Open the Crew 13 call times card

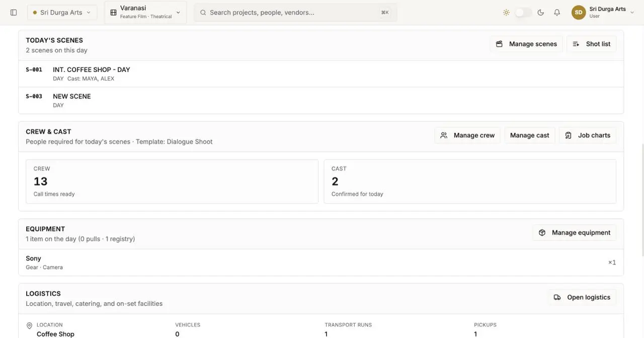pos(172,182)
